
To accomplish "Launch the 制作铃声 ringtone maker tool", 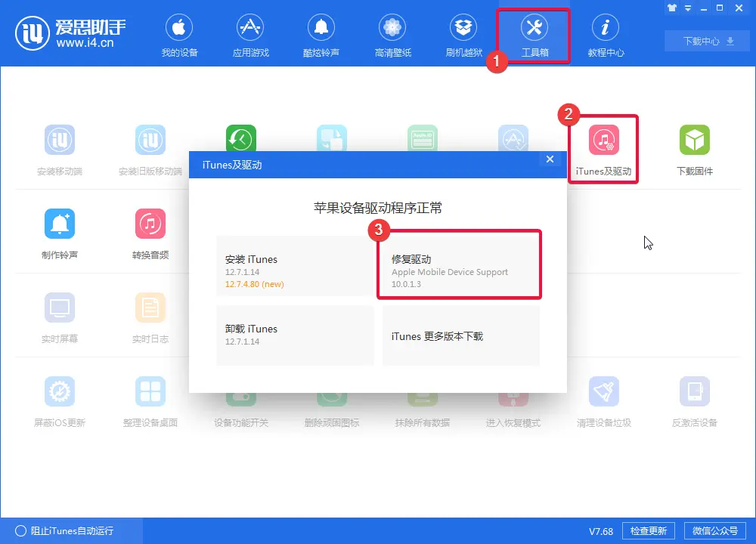I will pyautogui.click(x=60, y=232).
